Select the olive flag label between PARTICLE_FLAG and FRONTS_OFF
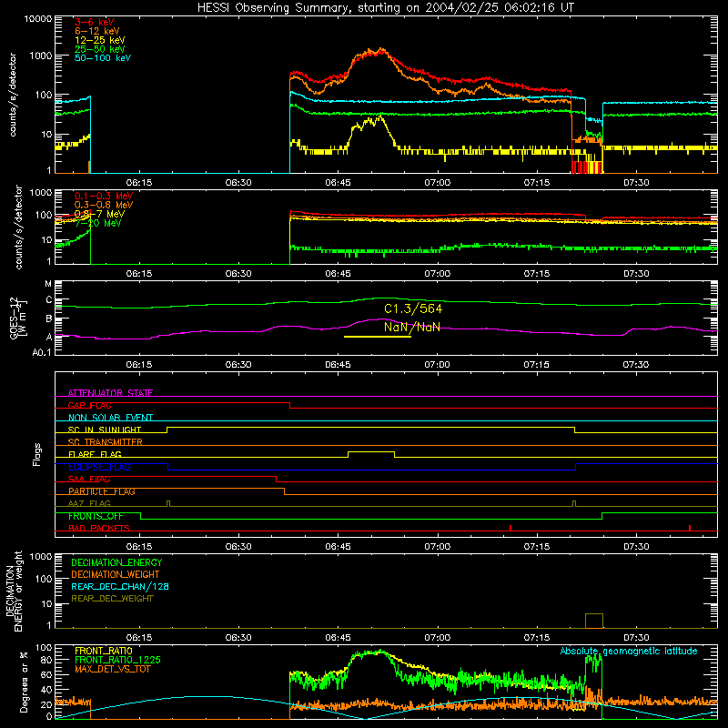Image resolution: width=728 pixels, height=728 pixels. click(89, 503)
